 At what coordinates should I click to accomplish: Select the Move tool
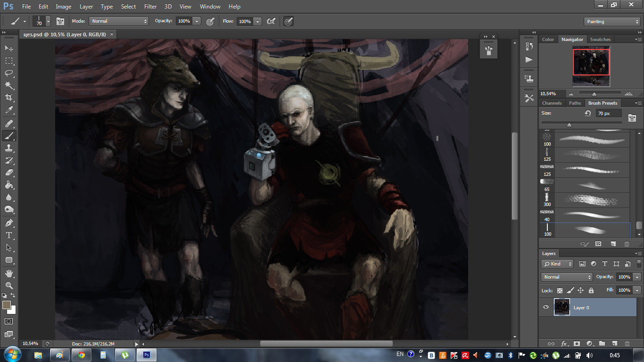[x=9, y=49]
